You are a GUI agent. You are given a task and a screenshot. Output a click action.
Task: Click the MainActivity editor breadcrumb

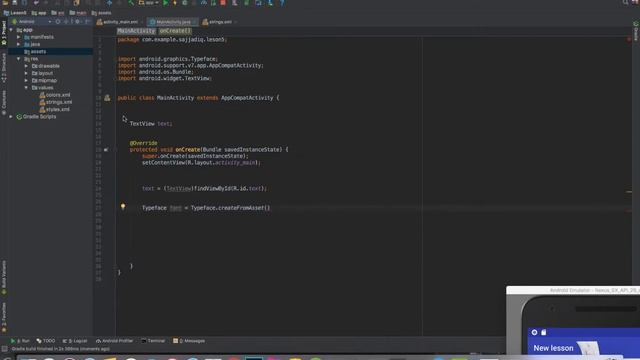coord(136,31)
